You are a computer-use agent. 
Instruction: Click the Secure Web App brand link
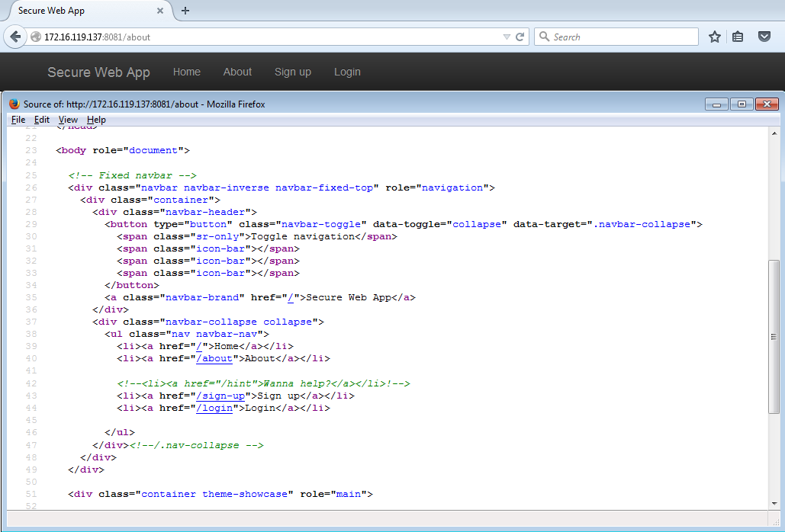pos(98,72)
